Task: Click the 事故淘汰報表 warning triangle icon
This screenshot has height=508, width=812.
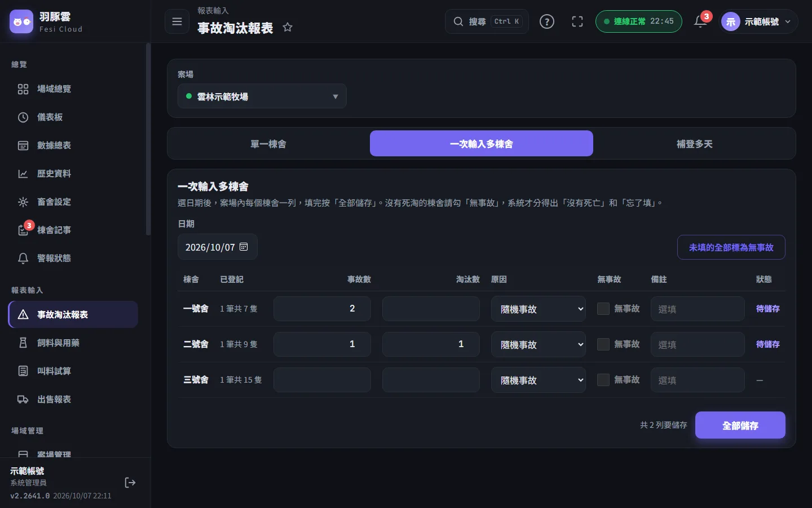Action: click(x=23, y=314)
